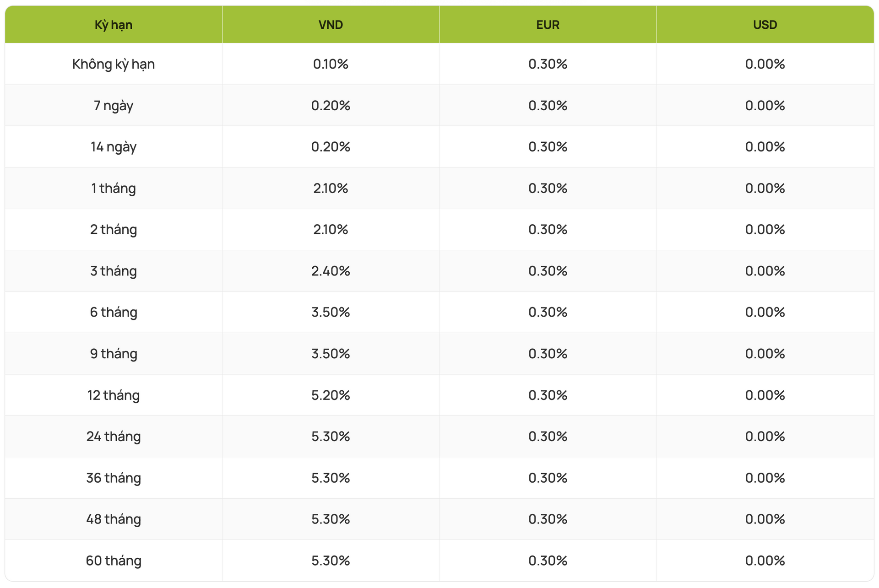Click EUR rate for 24 tháng
Viewport: 879px width, 588px height.
click(548, 437)
